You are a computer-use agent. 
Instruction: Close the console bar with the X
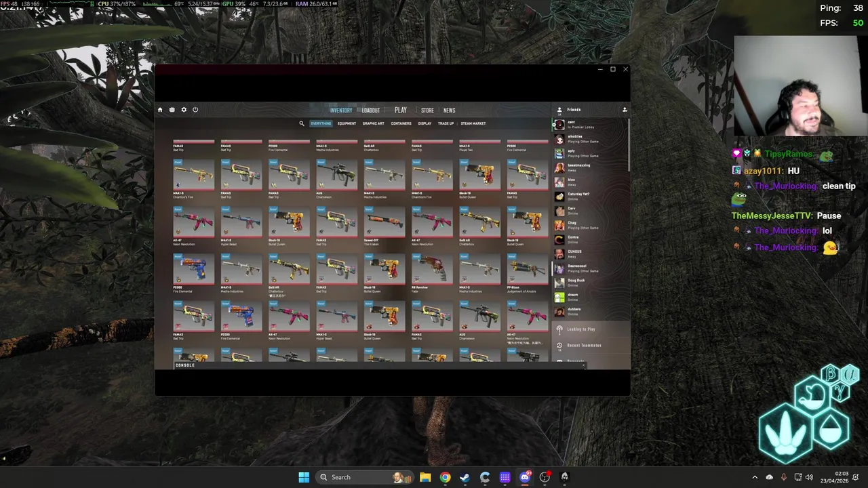coord(583,365)
